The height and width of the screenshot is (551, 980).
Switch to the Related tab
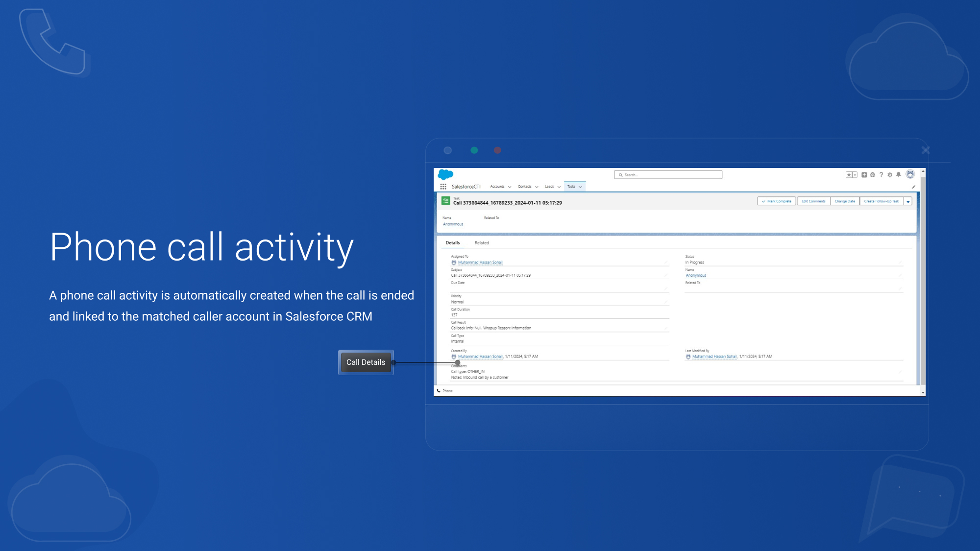pos(482,243)
